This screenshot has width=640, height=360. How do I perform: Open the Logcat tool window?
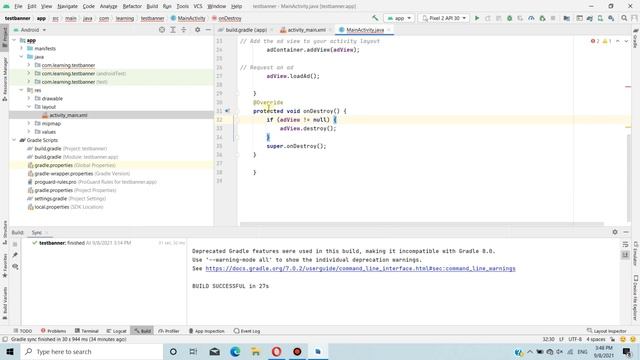tap(116, 331)
